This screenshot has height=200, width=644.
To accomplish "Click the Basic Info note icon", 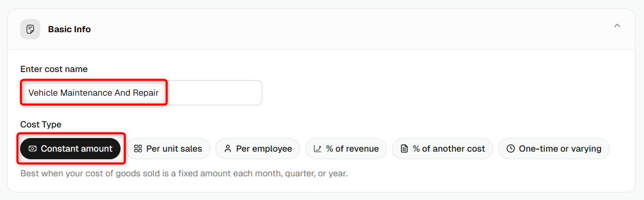I will 30,29.
